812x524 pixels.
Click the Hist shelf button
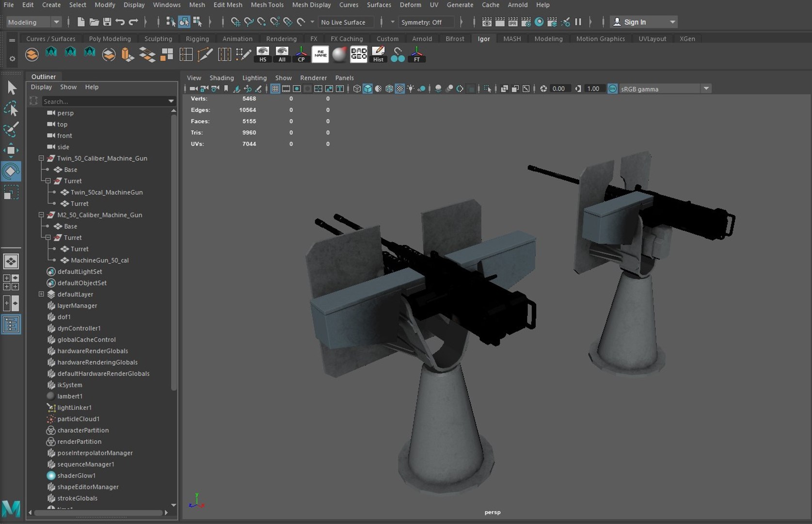click(378, 54)
